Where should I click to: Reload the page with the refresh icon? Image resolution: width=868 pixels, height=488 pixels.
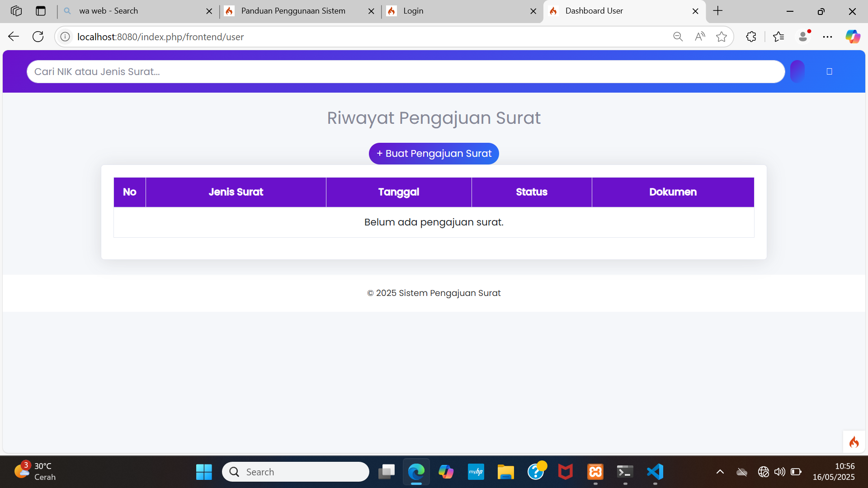tap(38, 37)
